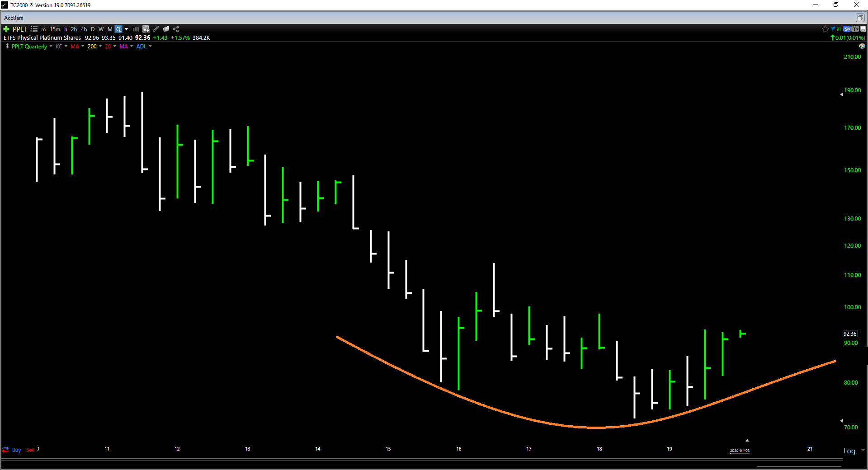This screenshot has height=470, width=868.
Task: Expand the PPLT Quarterly dropdown
Action: (51, 46)
